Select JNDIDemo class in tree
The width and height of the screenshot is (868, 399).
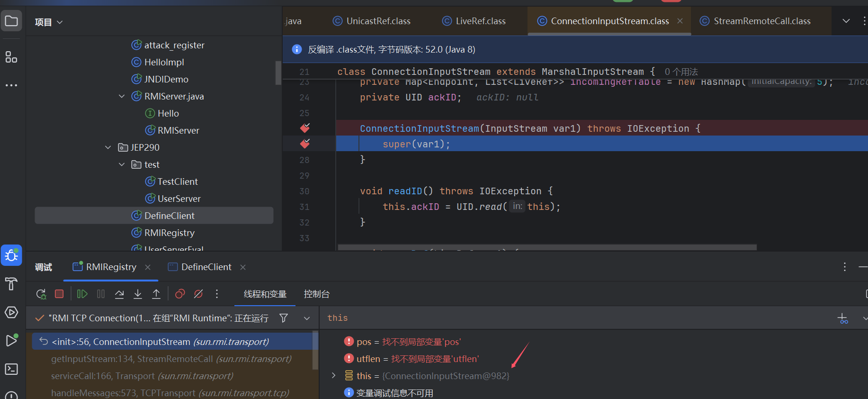pyautogui.click(x=166, y=79)
